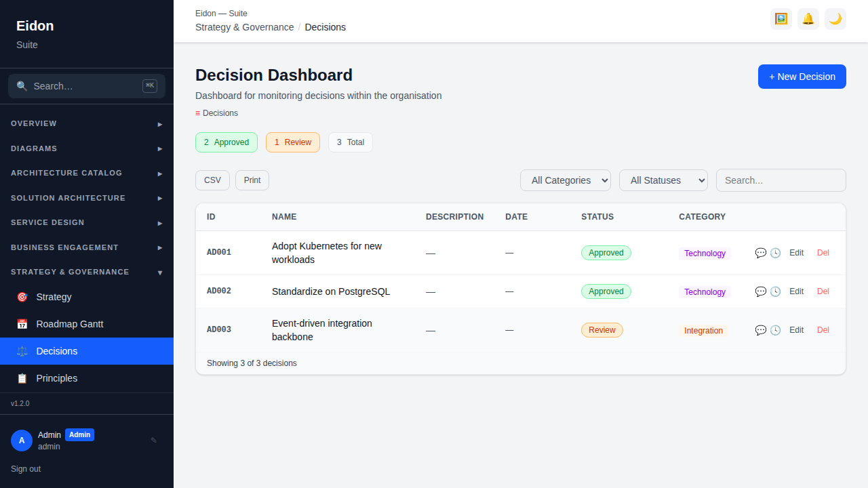Filter by the Approved count chip
Screen dimensions: 868x488
[x=226, y=142]
